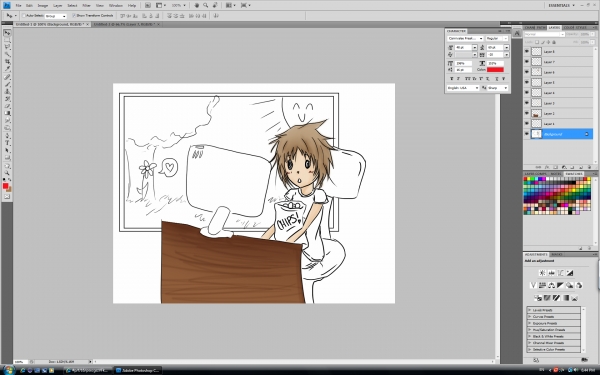
Task: Add a Brightness/Contrast adjustment
Action: tap(542, 273)
